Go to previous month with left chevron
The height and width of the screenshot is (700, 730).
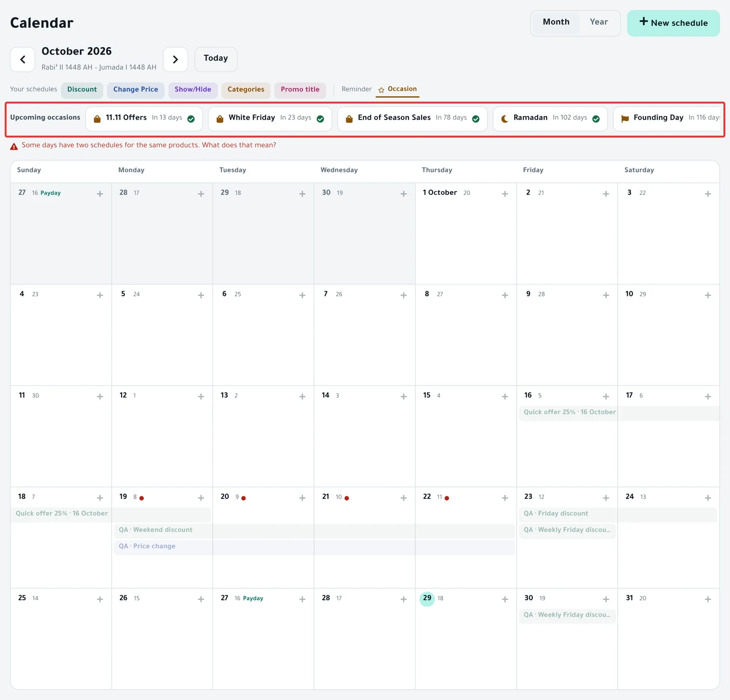[x=22, y=59]
